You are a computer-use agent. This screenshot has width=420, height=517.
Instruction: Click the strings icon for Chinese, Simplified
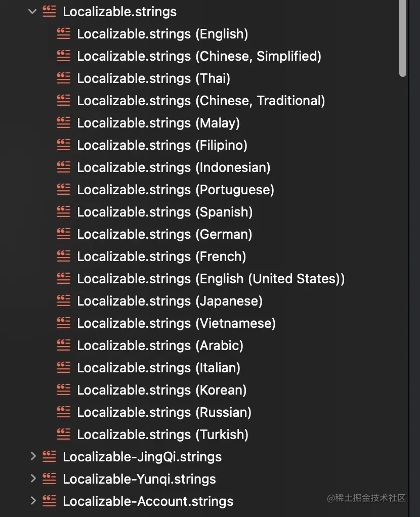point(63,56)
